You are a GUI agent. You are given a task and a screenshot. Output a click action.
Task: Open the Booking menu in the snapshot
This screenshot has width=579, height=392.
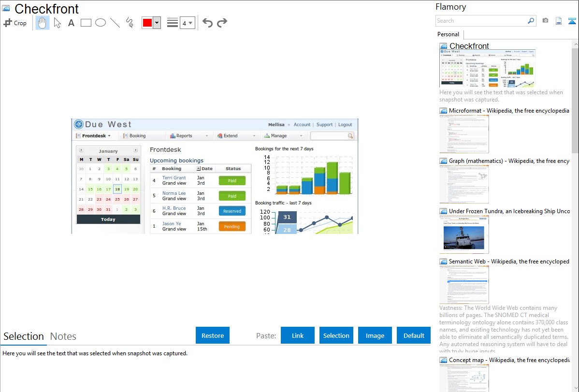point(134,136)
